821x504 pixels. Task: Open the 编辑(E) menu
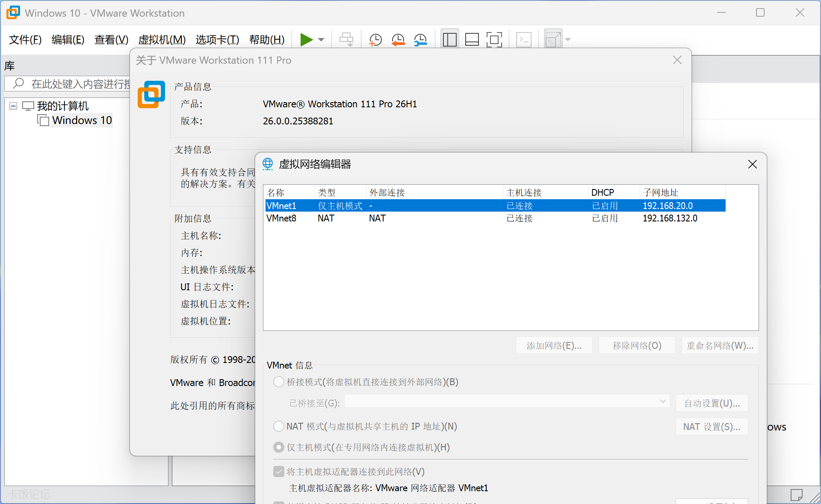[x=68, y=40]
